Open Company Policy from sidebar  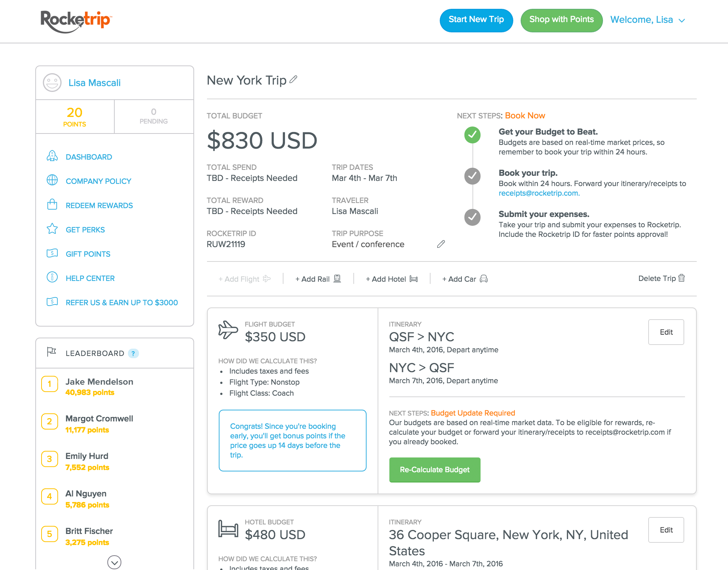pos(98,181)
